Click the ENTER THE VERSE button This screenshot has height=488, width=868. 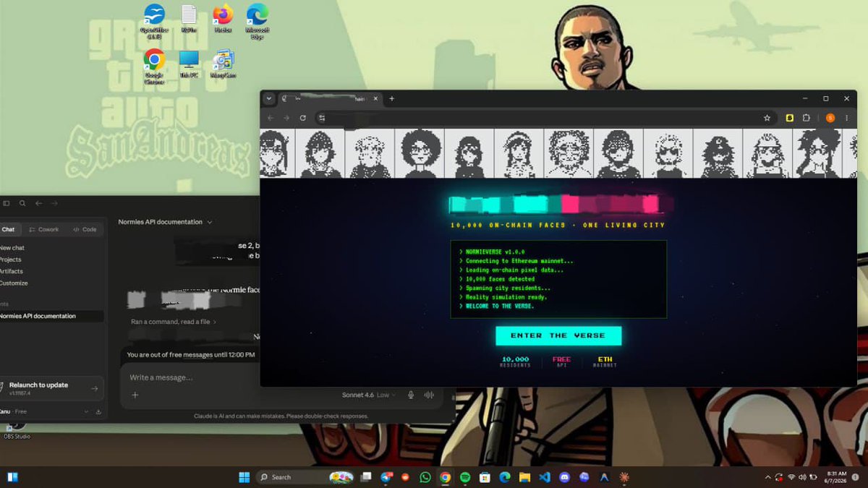[x=558, y=335]
